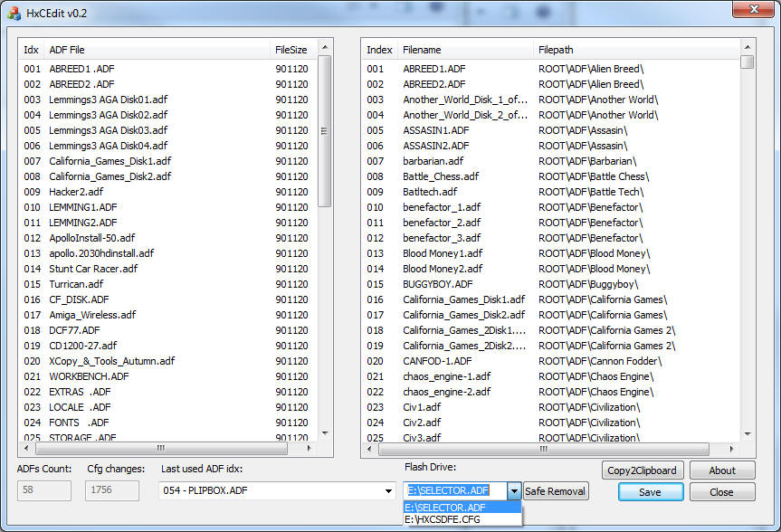Viewport: 781px width, 532px height.
Task: Click the Cfg changes field showing 1756
Action: coord(112,490)
